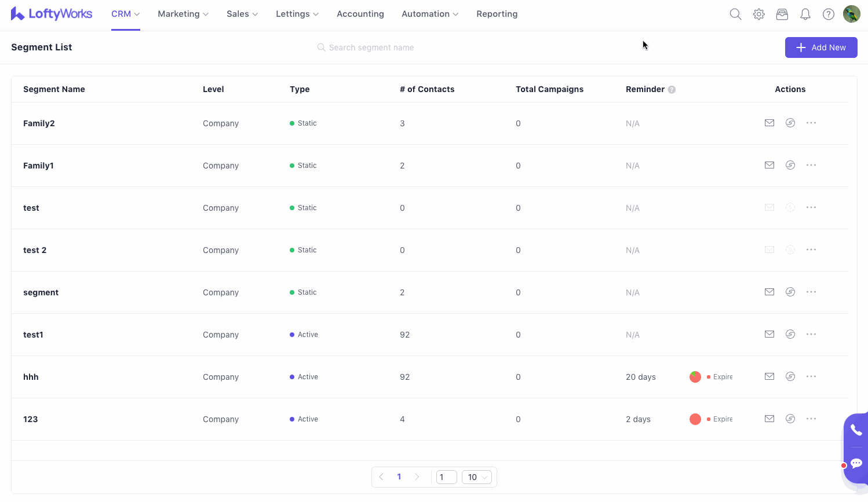Open the Reporting menu item
The height and width of the screenshot is (502, 868).
coord(497,14)
